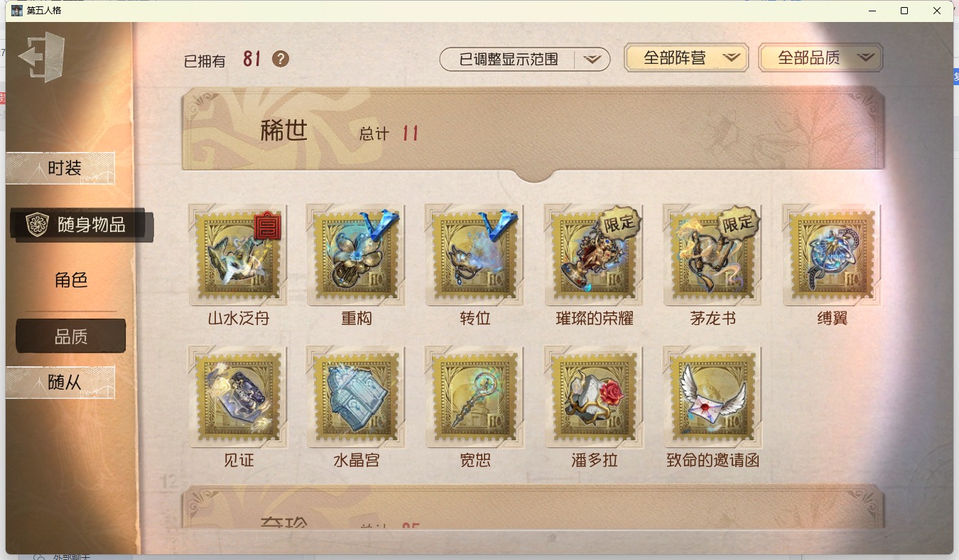Sort by 角色 option
The width and height of the screenshot is (959, 560).
pyautogui.click(x=71, y=280)
